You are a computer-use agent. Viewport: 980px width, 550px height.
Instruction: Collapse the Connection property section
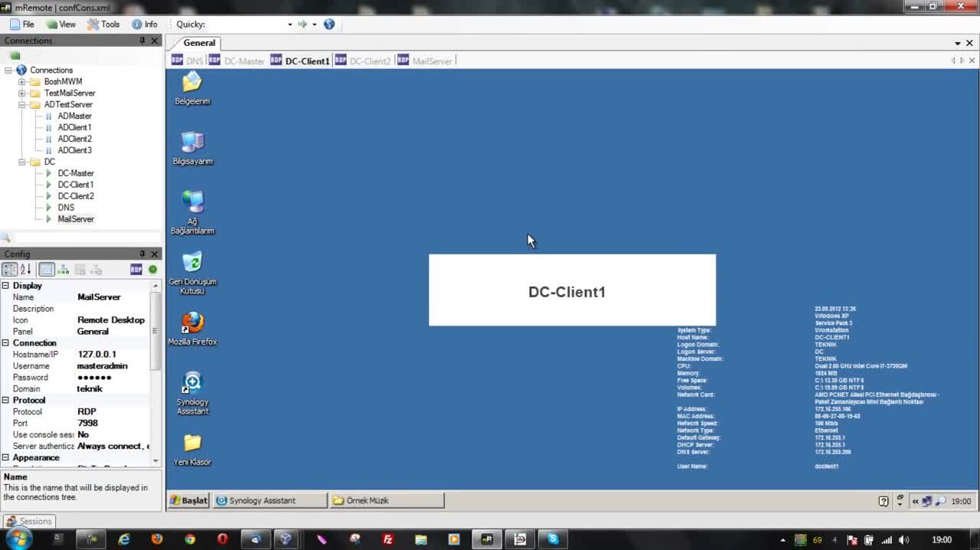pos(6,343)
